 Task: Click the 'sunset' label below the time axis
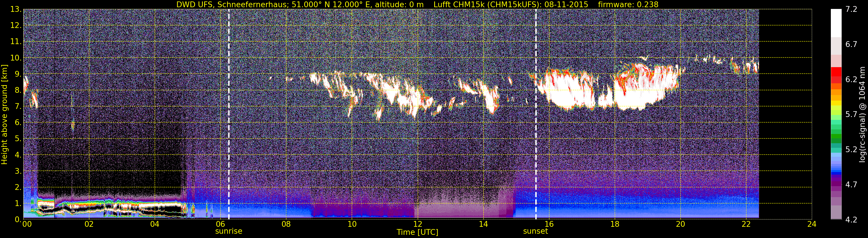[536, 231]
